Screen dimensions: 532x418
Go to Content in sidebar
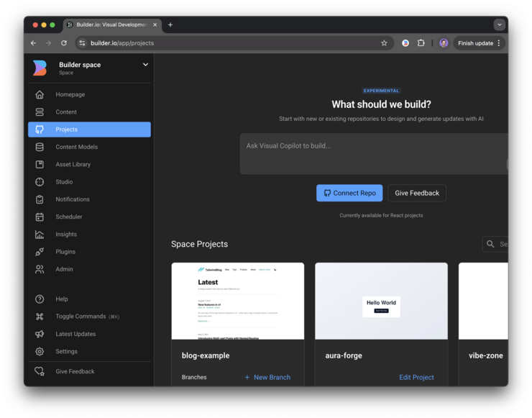90,112
